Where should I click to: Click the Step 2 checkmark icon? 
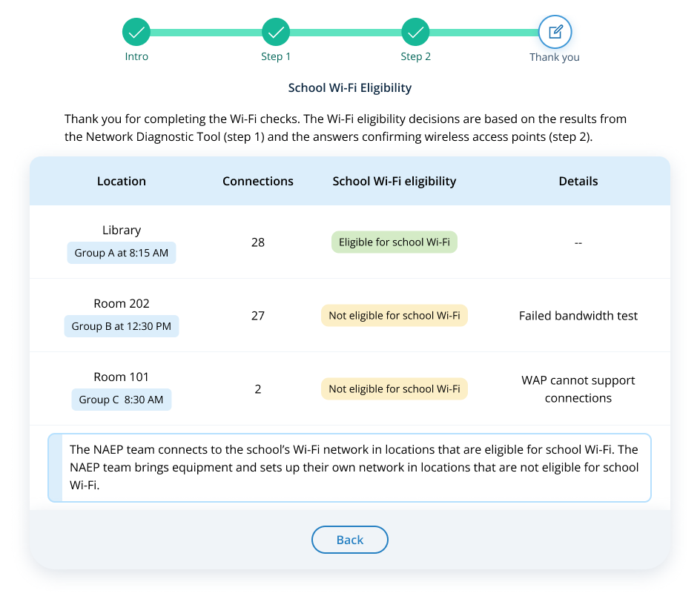click(x=415, y=33)
